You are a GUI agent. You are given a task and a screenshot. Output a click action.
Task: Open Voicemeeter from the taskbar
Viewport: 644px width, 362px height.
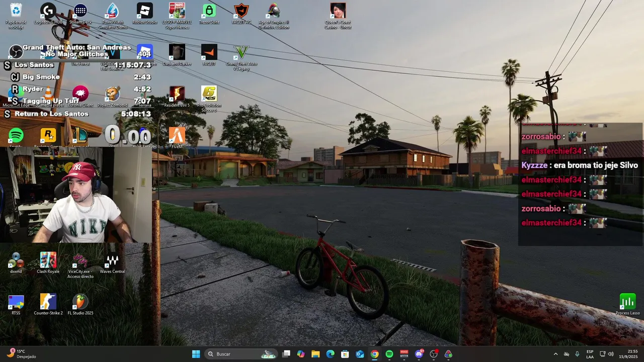[x=404, y=354]
